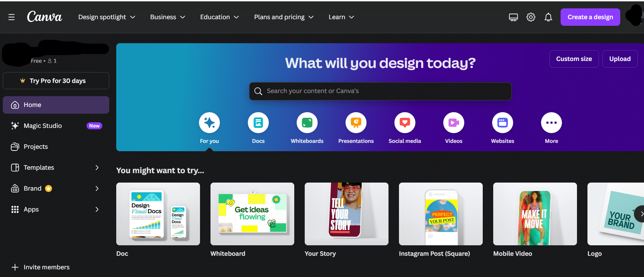Select the Docs category icon

click(258, 123)
